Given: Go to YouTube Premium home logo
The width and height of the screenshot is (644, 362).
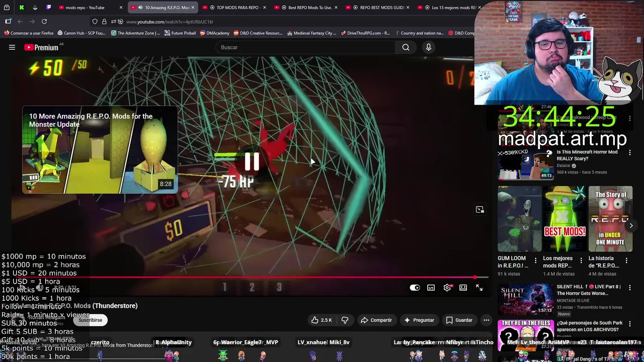Looking at the screenshot, I should click(x=41, y=47).
